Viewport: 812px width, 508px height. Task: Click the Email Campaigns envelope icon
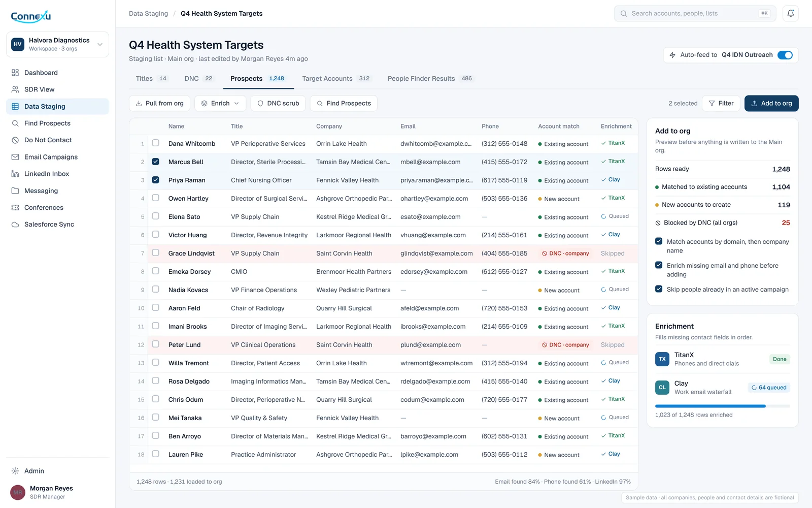[15, 157]
